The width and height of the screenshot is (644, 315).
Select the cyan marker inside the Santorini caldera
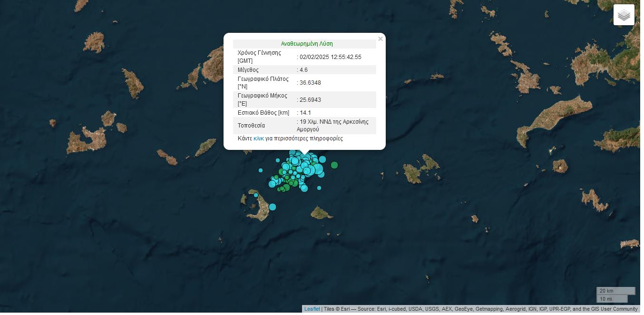[256, 195]
